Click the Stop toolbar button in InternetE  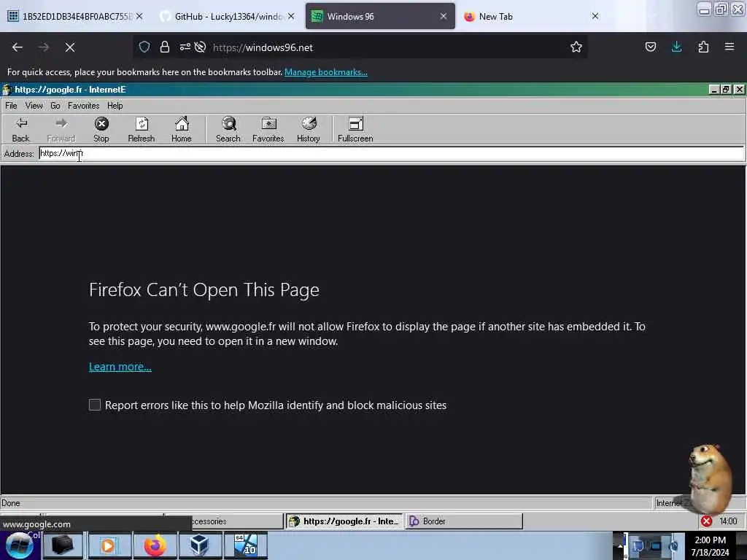[x=101, y=130]
